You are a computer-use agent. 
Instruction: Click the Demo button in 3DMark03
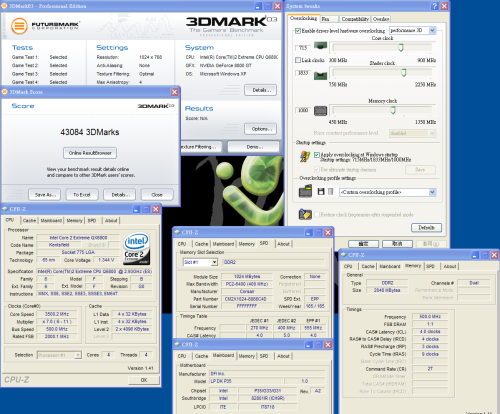click(254, 147)
